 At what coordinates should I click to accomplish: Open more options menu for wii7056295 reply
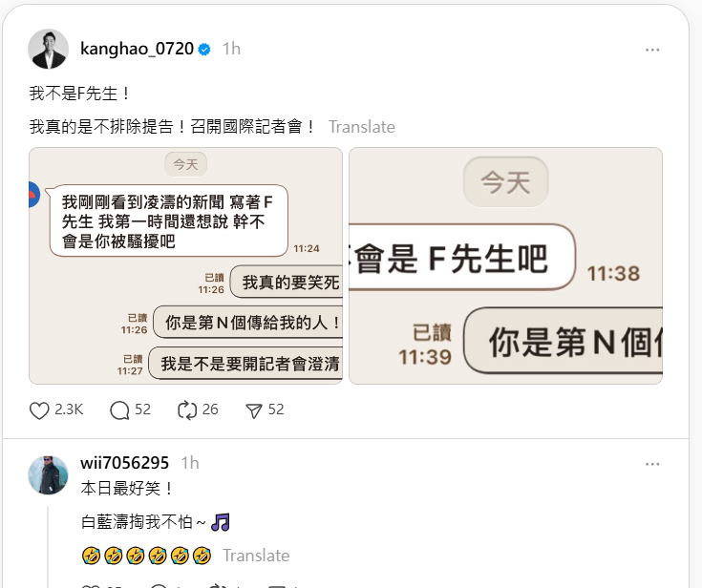point(652,464)
